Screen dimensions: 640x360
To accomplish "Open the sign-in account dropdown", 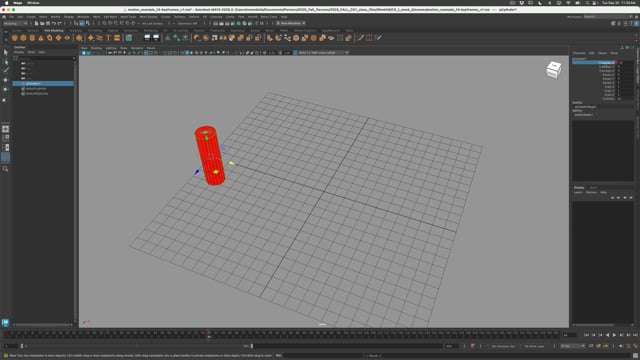I will (291, 23).
